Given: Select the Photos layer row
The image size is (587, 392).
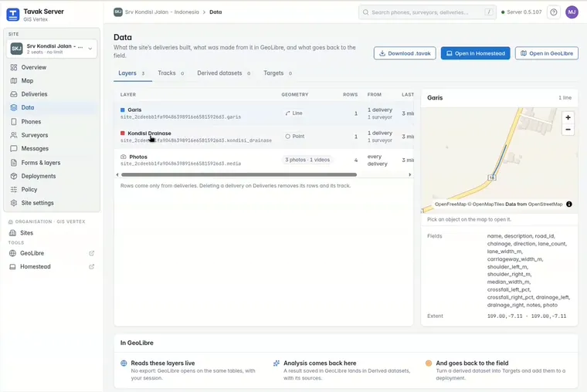Looking at the screenshot, I should pos(264,160).
